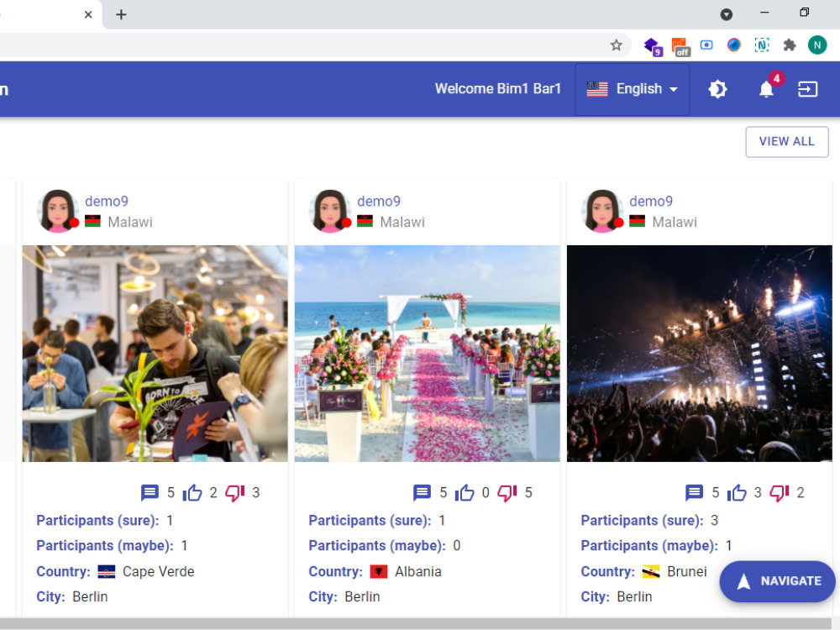
Task: Open comments on the Brunei event card
Action: point(694,492)
